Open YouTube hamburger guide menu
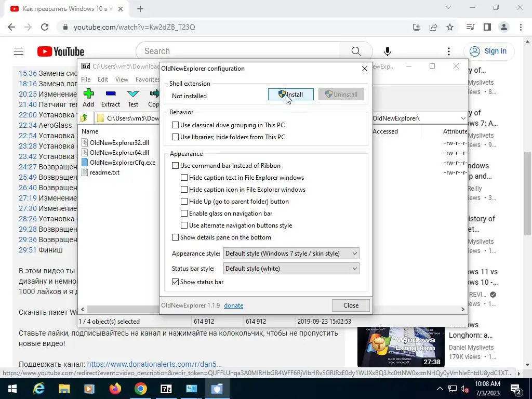 click(x=19, y=51)
